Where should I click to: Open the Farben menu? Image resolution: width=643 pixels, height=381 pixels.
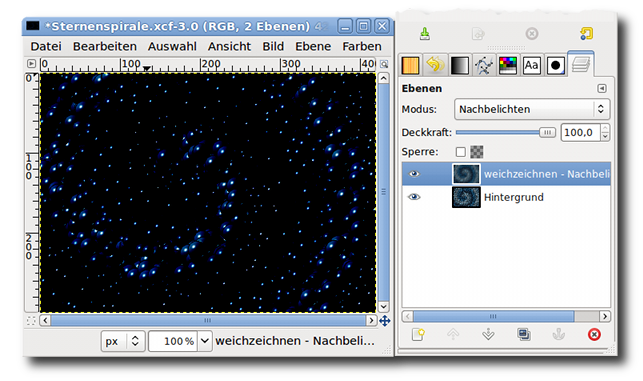362,46
